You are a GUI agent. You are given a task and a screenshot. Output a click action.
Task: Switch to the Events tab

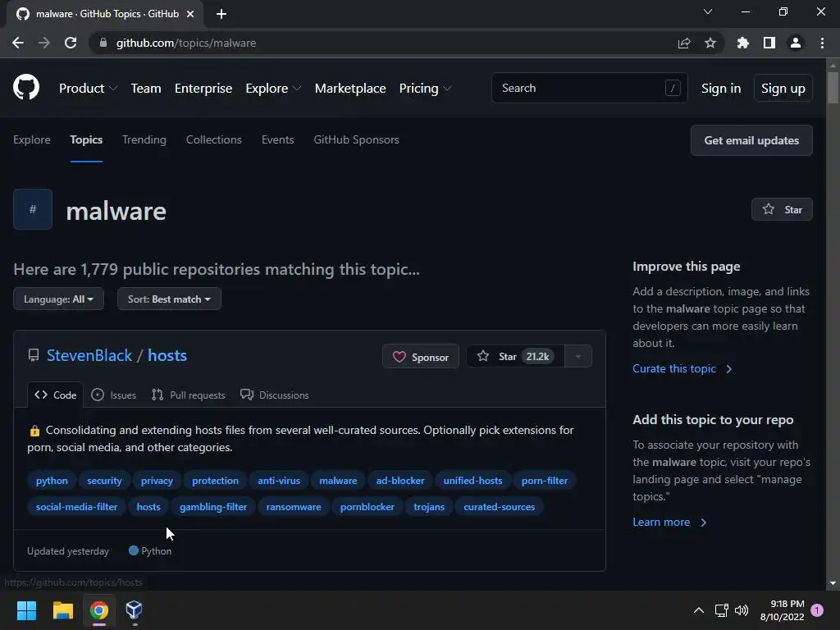(277, 139)
